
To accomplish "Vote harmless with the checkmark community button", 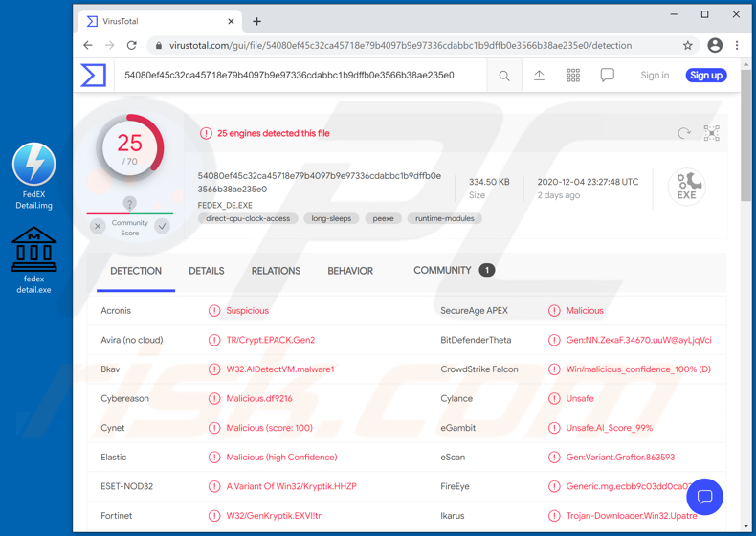I will click(163, 226).
